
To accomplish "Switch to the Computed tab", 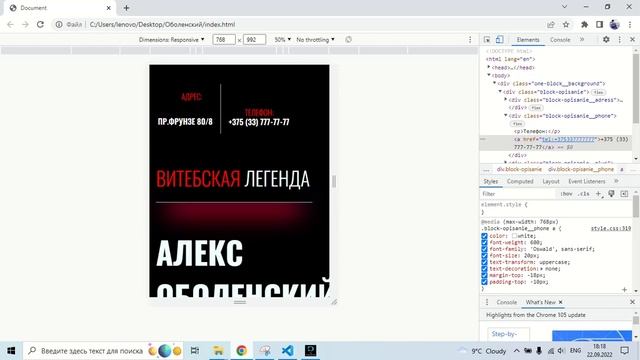I will (520, 181).
